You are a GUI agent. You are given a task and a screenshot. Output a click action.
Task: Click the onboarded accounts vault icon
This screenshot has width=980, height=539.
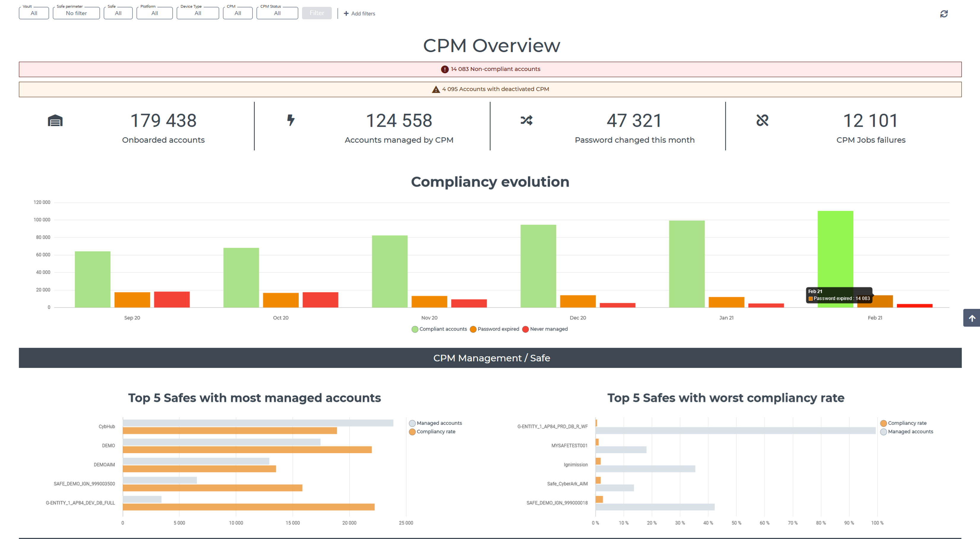coord(55,121)
